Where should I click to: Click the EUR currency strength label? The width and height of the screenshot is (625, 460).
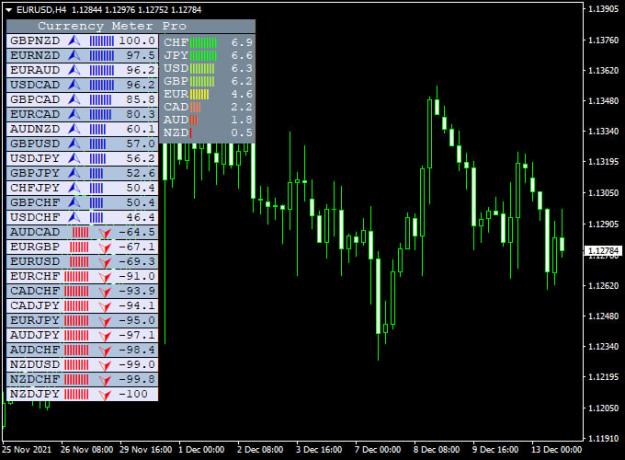coord(176,94)
